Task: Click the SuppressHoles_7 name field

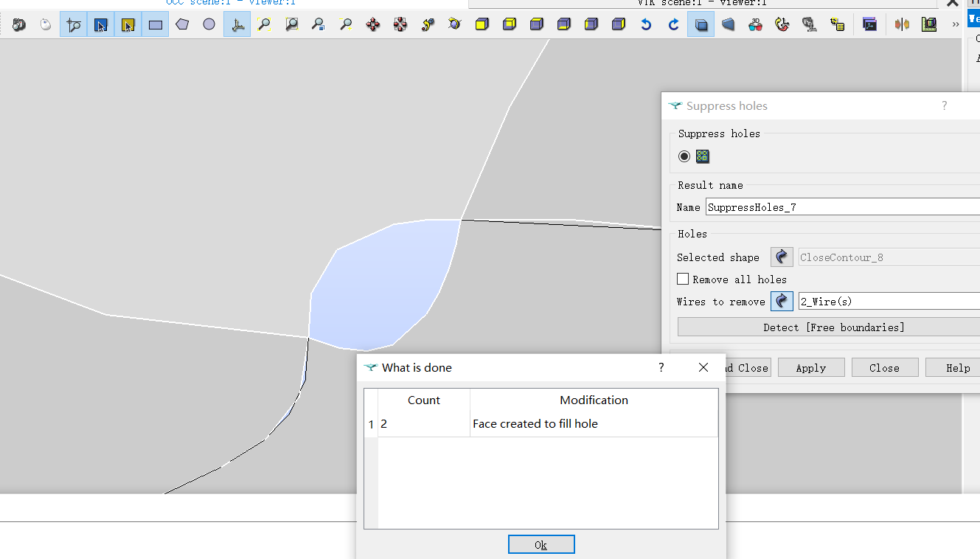Action: [x=842, y=207]
